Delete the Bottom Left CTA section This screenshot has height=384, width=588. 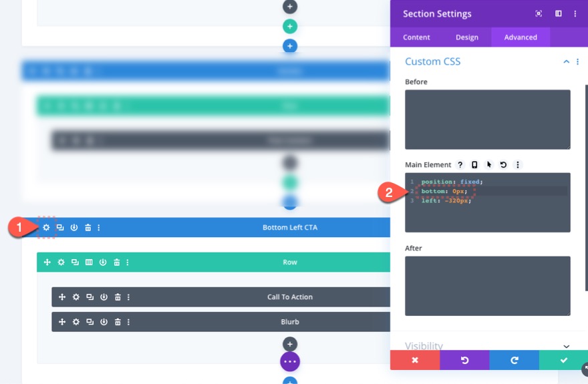click(x=88, y=228)
